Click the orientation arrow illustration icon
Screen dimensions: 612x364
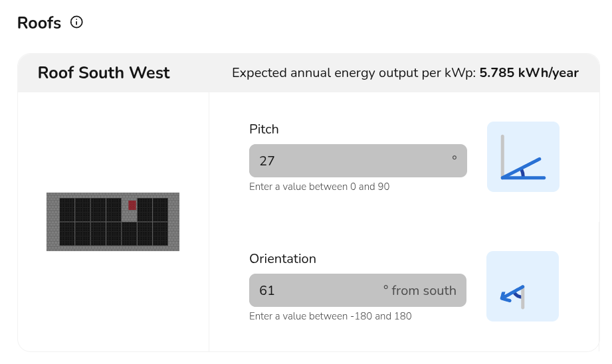522,286
